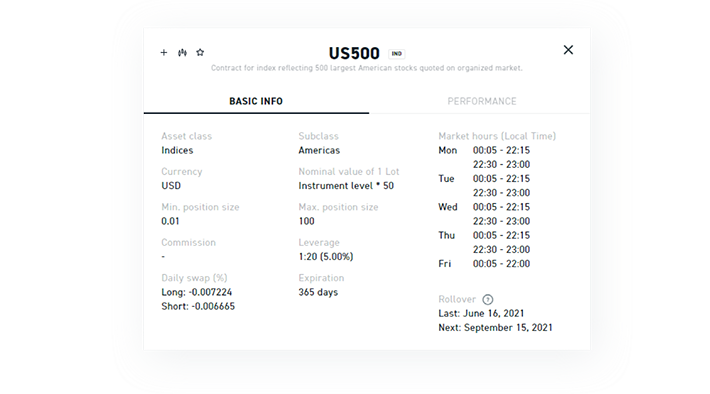710x394 pixels.
Task: Click the IND badge next to US500
Action: point(397,53)
